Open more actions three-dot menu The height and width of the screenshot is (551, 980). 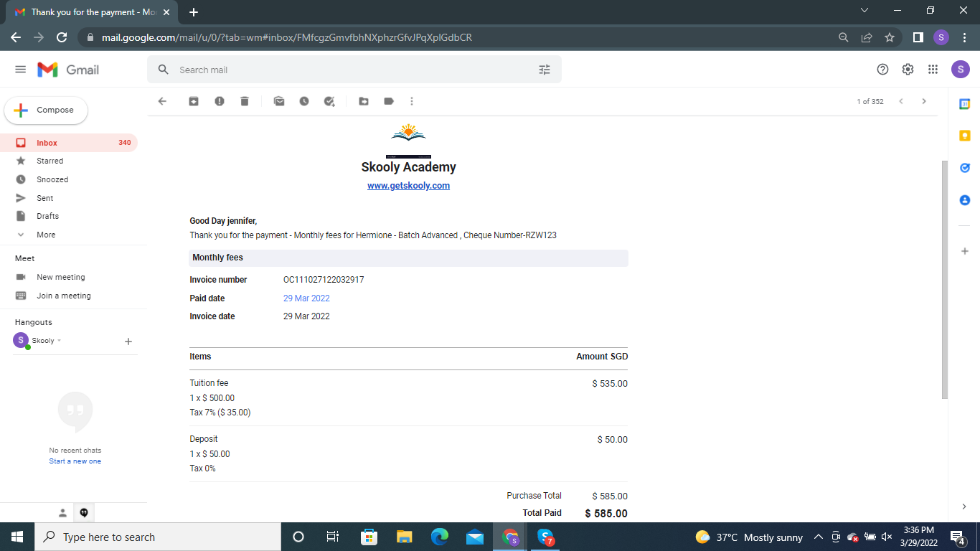point(412,101)
